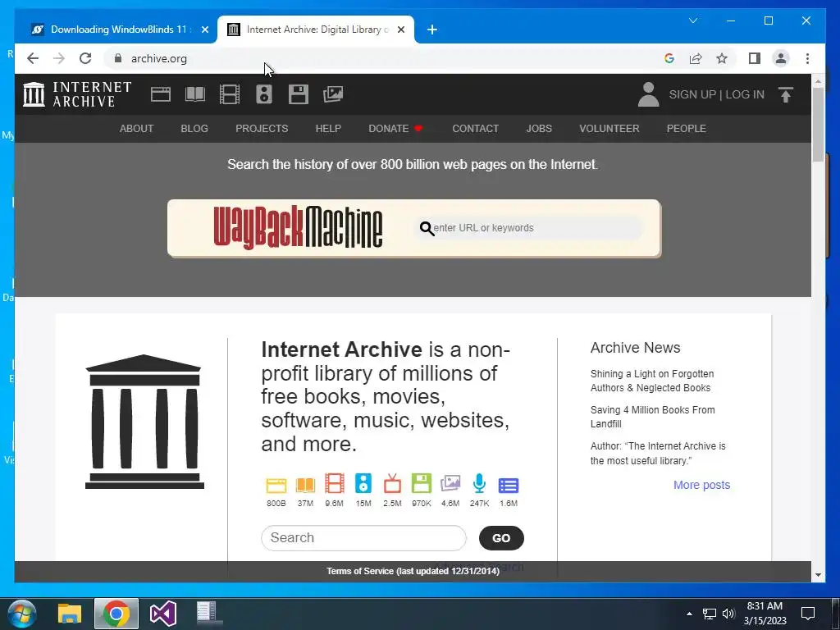Bookmark this page with the star icon
840x630 pixels.
point(722,58)
